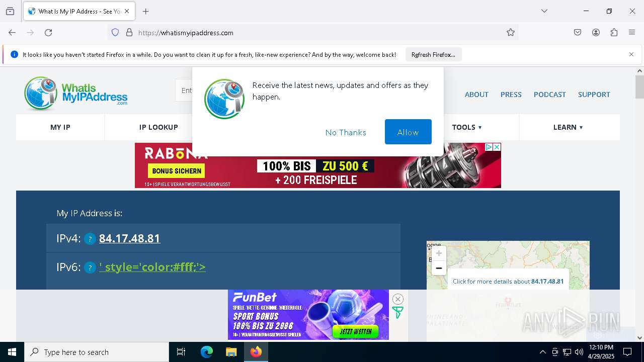The width and height of the screenshot is (644, 362).
Task: Dismiss the Firefox refresh notification bar
Action: [x=631, y=54]
